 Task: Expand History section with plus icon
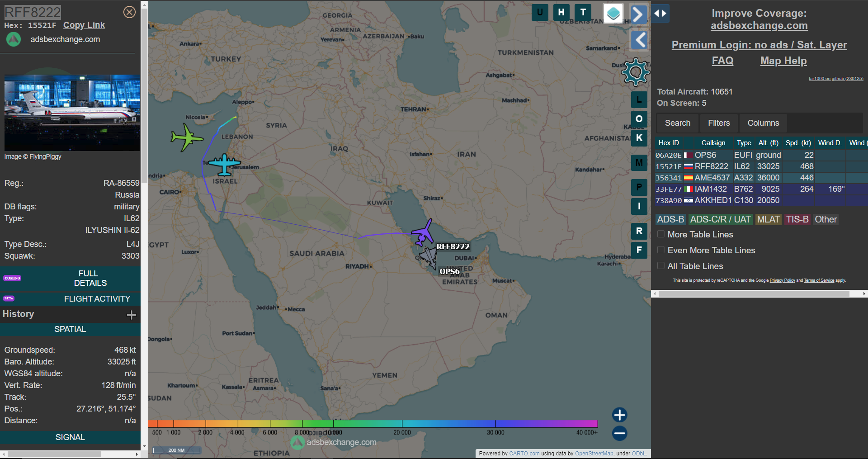(x=131, y=315)
